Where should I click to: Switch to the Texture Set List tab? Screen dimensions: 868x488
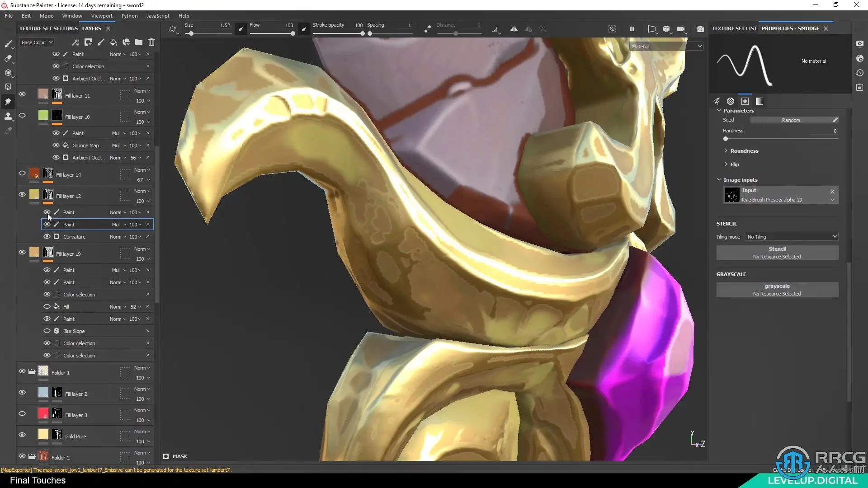point(734,28)
